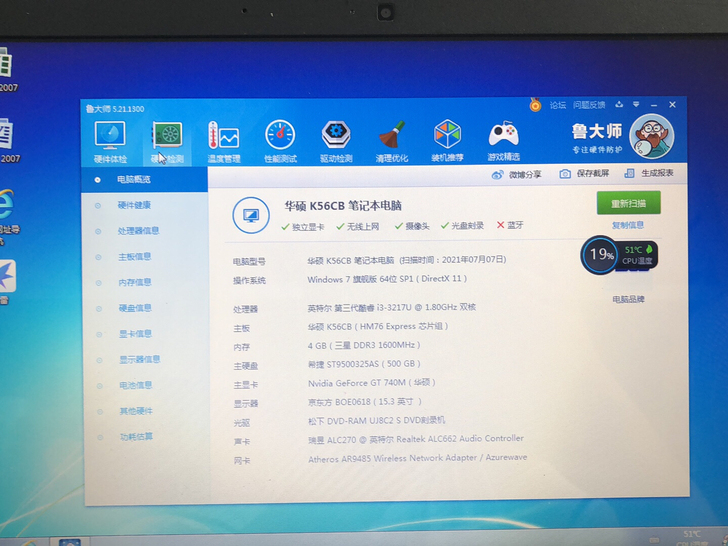Select the 硬件检测 hardware detection module
The image size is (728, 546).
pyautogui.click(x=167, y=142)
